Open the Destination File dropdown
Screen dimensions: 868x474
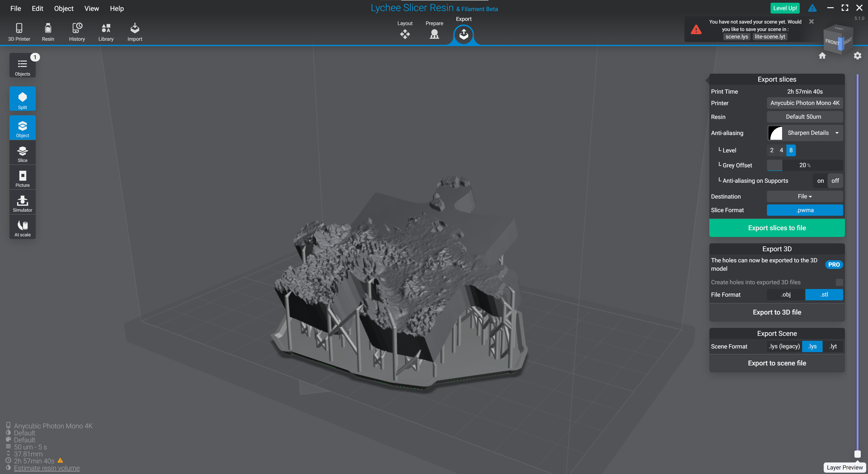(x=804, y=196)
